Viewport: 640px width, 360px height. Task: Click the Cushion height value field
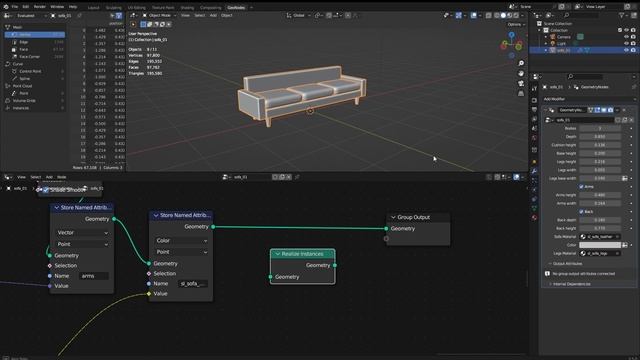tap(600, 145)
